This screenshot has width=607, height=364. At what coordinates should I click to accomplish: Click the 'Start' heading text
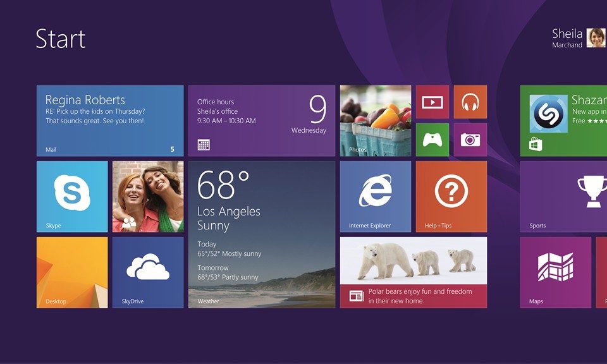point(61,39)
